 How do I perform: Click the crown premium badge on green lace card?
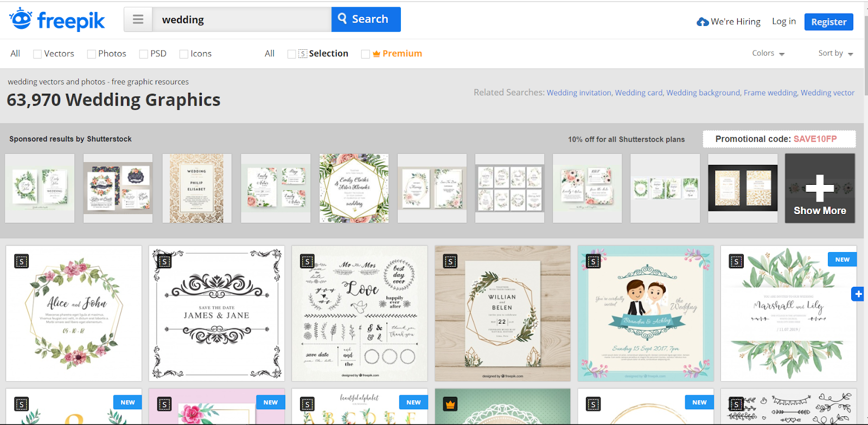[450, 404]
